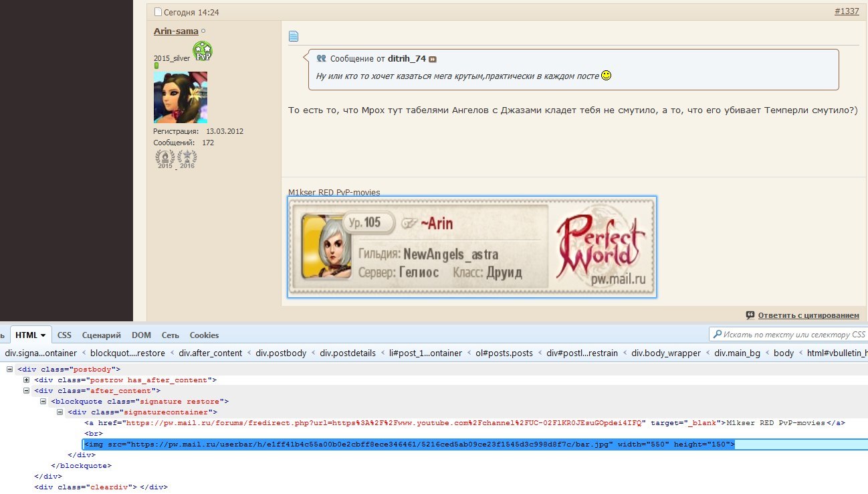
Task: Click the search magnifier icon in Firebug
Action: coord(718,335)
